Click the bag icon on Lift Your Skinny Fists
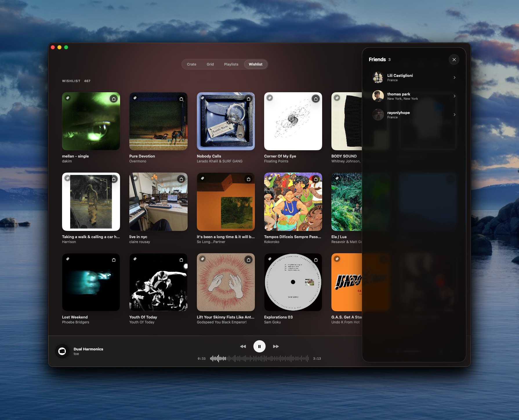 (248, 260)
